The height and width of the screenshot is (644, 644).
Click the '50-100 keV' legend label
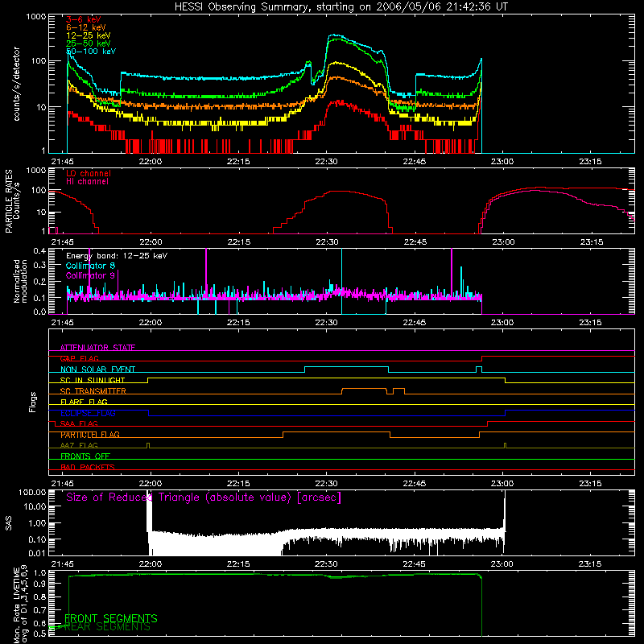click(x=91, y=52)
